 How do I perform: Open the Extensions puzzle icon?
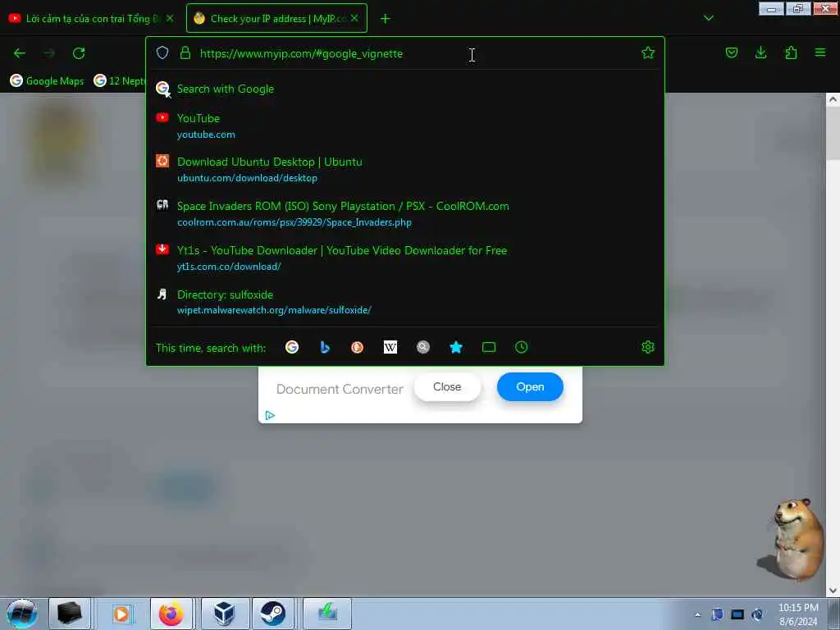click(x=791, y=52)
